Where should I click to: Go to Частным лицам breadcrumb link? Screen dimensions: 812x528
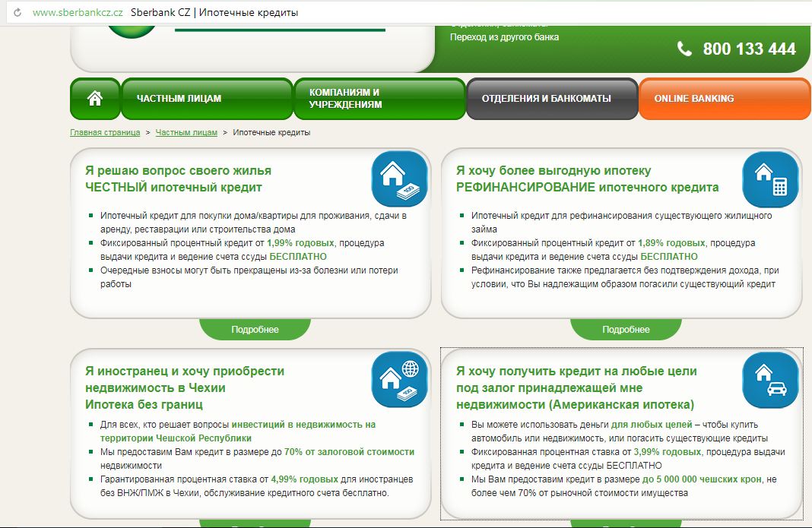click(186, 132)
